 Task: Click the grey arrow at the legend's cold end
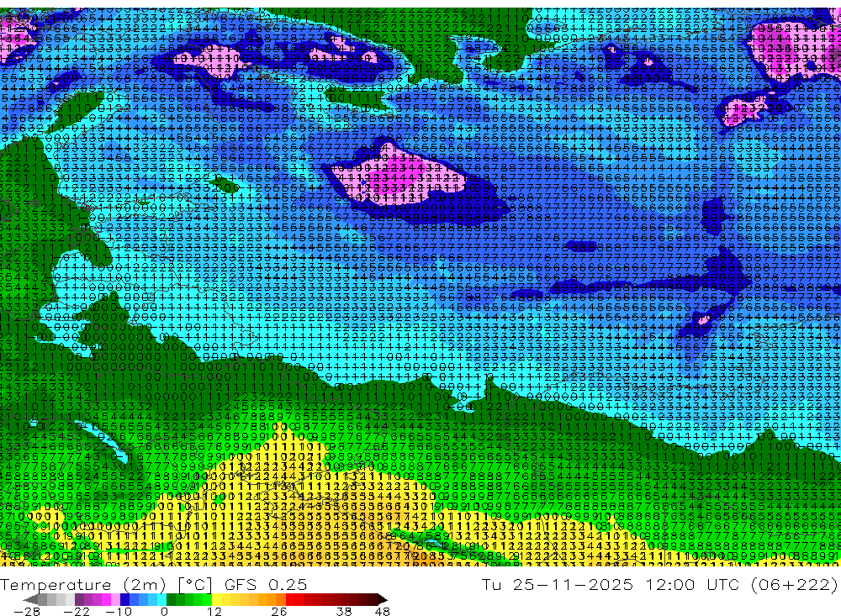click(31, 599)
